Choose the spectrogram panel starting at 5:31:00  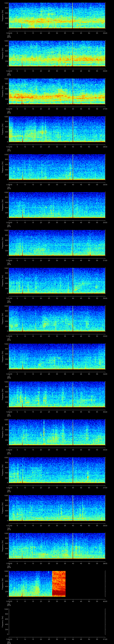(x=57, y=281)
